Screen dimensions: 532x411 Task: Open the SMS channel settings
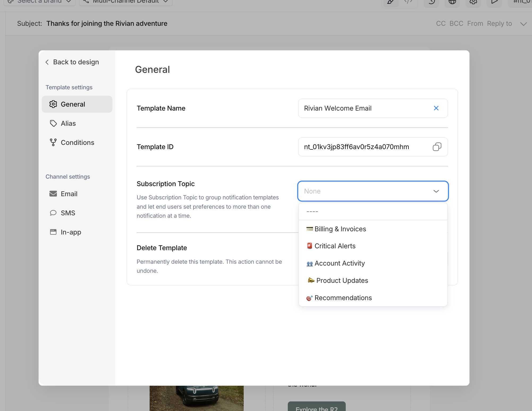77,213
